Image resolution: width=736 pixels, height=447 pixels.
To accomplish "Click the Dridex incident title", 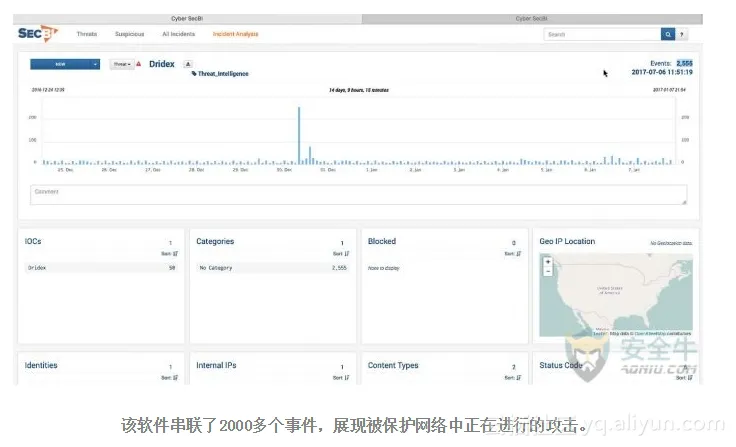I will 162,64.
